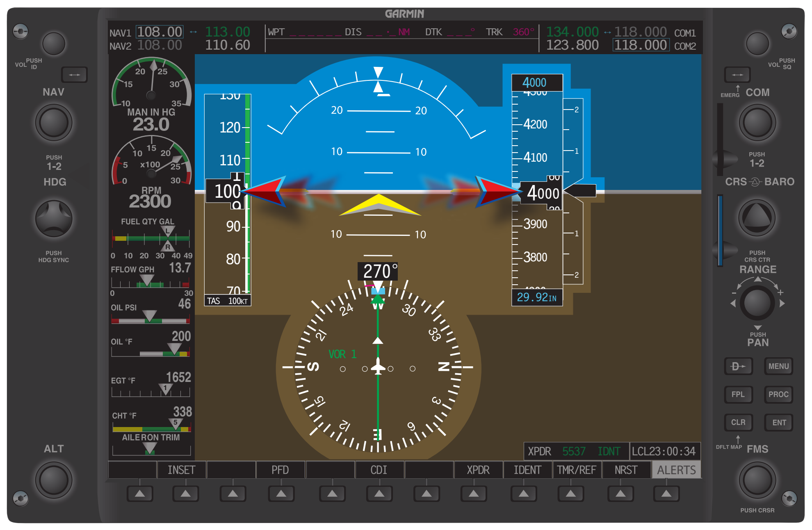This screenshot has height=530, width=812.
Task: Click the triangle softkey below INSET
Action: pos(186,493)
